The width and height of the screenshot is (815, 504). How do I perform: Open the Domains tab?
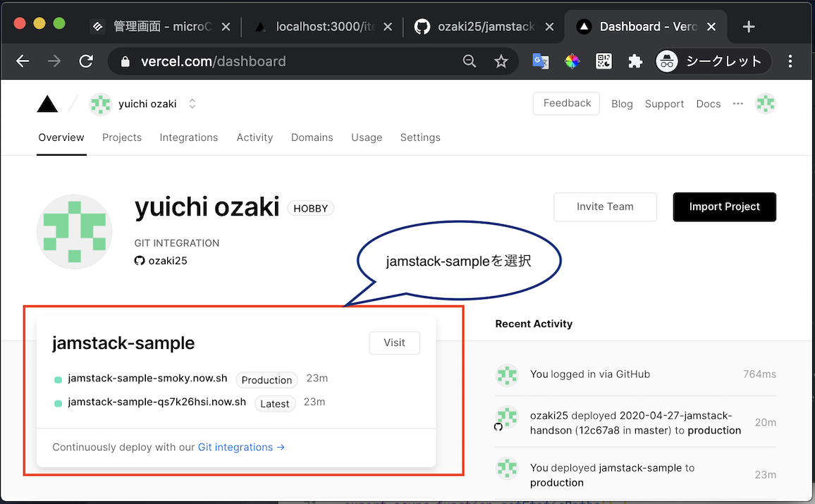click(312, 137)
